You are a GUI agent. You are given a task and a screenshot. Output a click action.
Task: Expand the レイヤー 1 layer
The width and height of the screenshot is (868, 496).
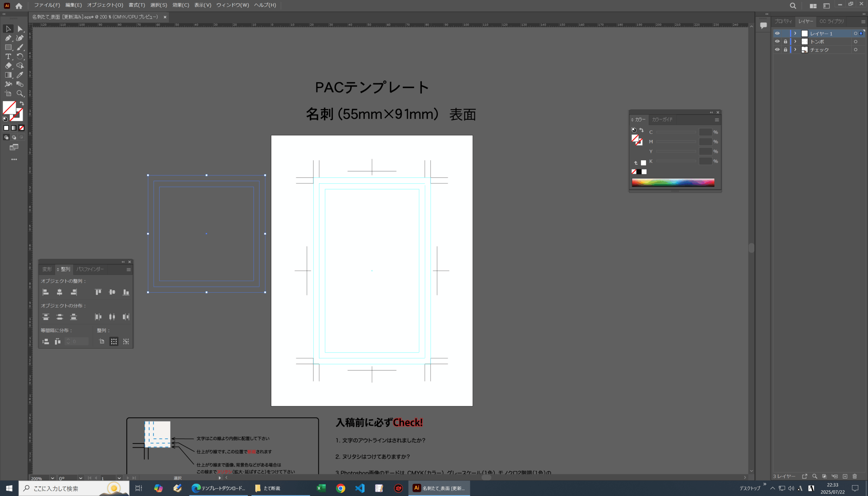click(x=795, y=33)
